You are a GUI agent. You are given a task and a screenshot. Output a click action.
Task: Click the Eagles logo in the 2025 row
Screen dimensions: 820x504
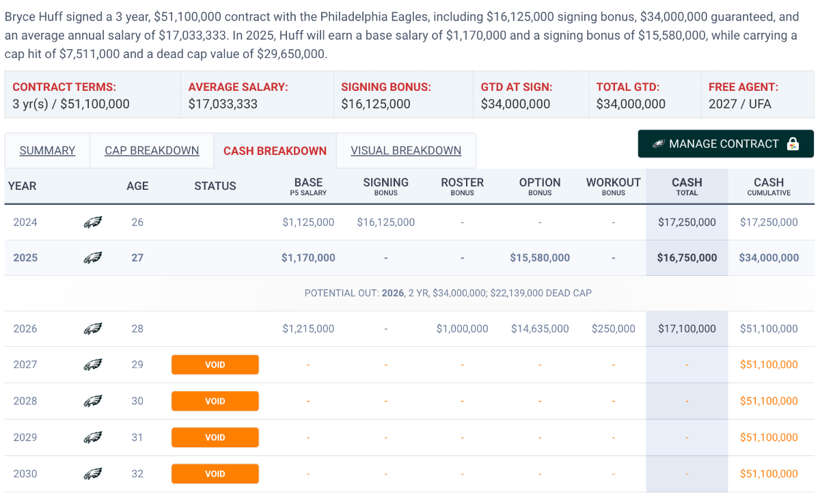coord(93,258)
